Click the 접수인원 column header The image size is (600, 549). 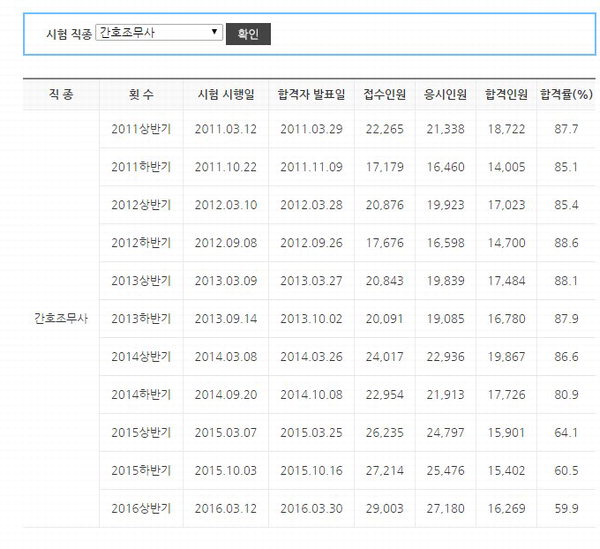tap(385, 94)
